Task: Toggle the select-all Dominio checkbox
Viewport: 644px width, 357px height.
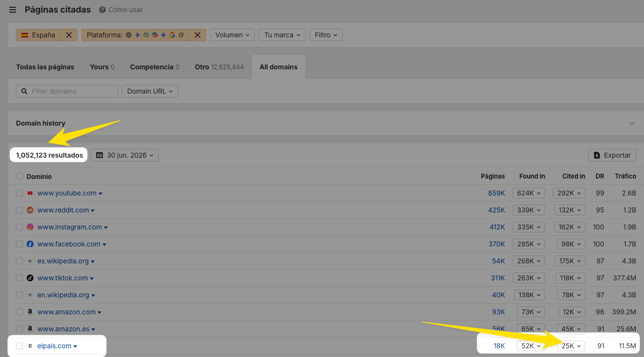Action: tap(19, 177)
